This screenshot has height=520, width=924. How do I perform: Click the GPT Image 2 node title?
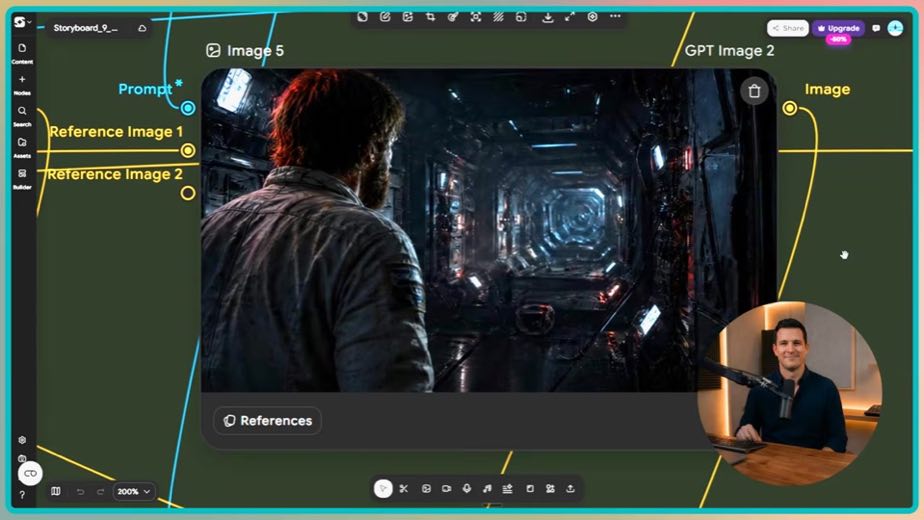pos(729,51)
